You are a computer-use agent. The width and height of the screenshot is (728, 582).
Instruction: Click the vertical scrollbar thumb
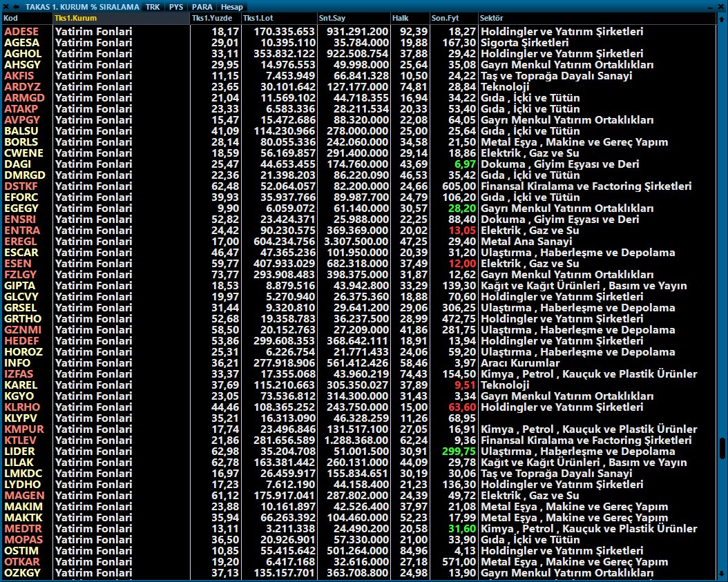pos(722,448)
